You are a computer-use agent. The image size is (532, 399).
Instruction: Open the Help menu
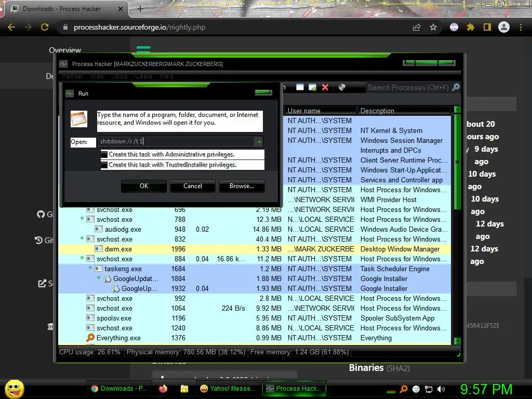point(167,76)
